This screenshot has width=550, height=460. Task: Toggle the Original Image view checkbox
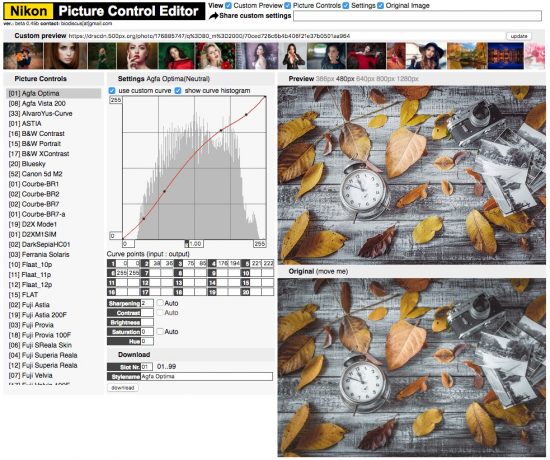click(380, 6)
